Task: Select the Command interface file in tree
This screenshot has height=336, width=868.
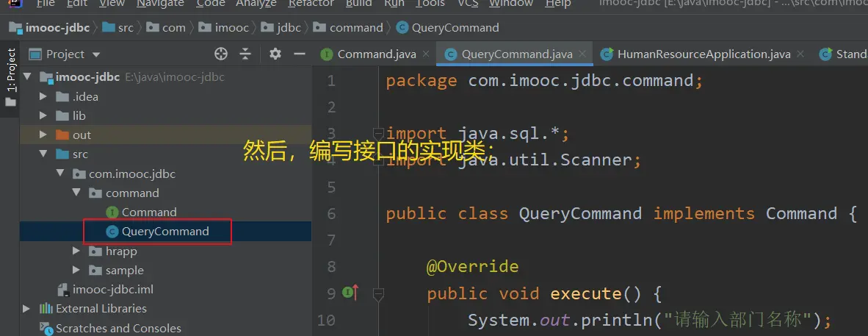Action: tap(149, 212)
